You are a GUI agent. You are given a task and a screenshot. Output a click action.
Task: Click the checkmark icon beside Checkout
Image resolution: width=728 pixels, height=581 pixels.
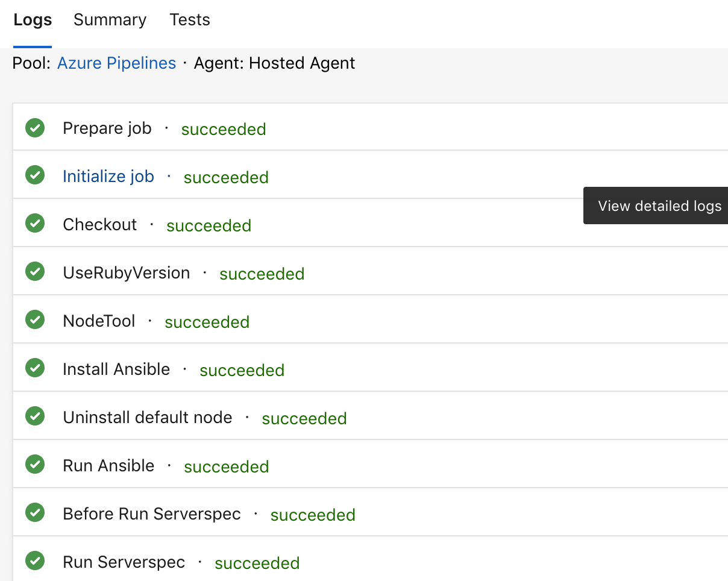[x=34, y=223]
